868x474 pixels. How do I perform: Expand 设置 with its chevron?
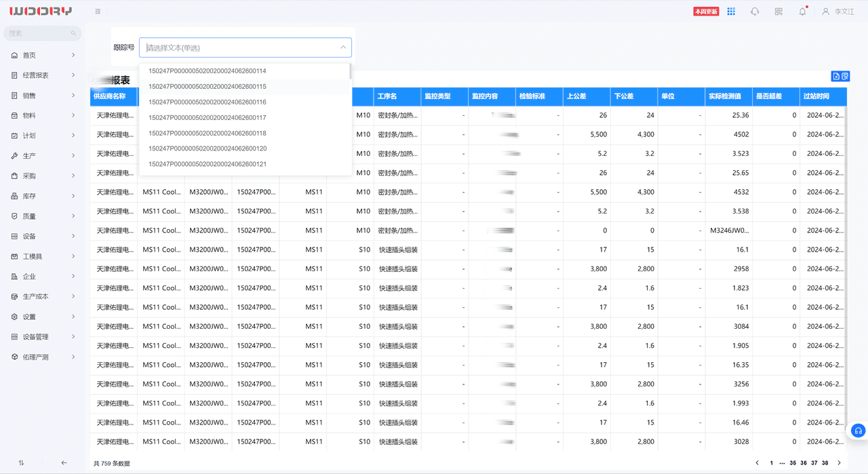[x=73, y=317]
